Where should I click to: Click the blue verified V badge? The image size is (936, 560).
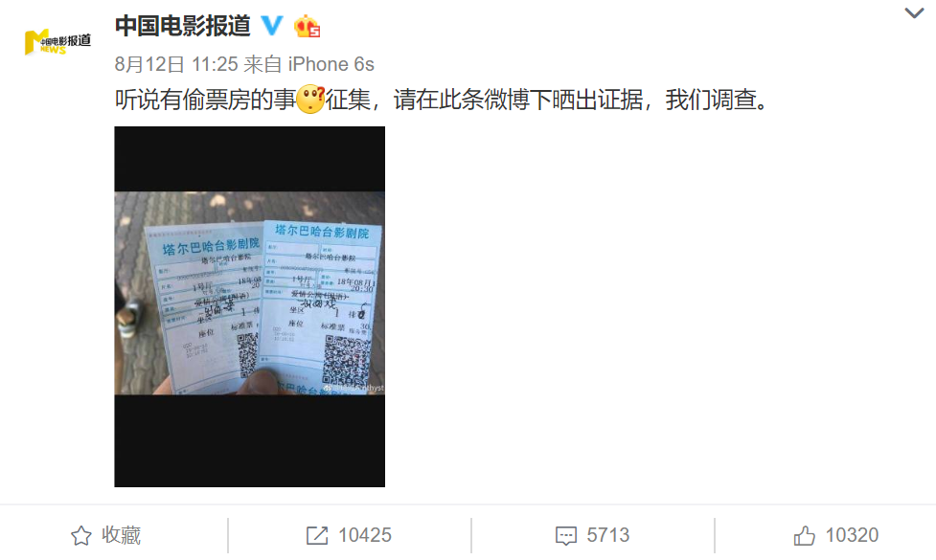[x=272, y=25]
